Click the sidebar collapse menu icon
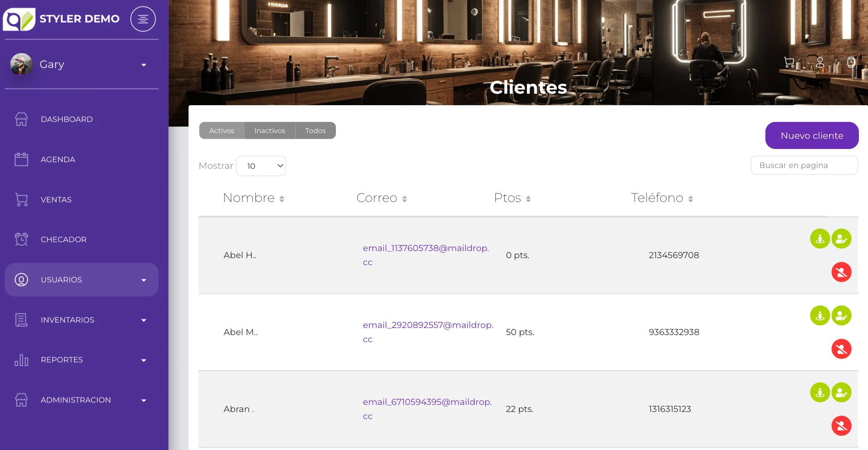 (x=143, y=19)
